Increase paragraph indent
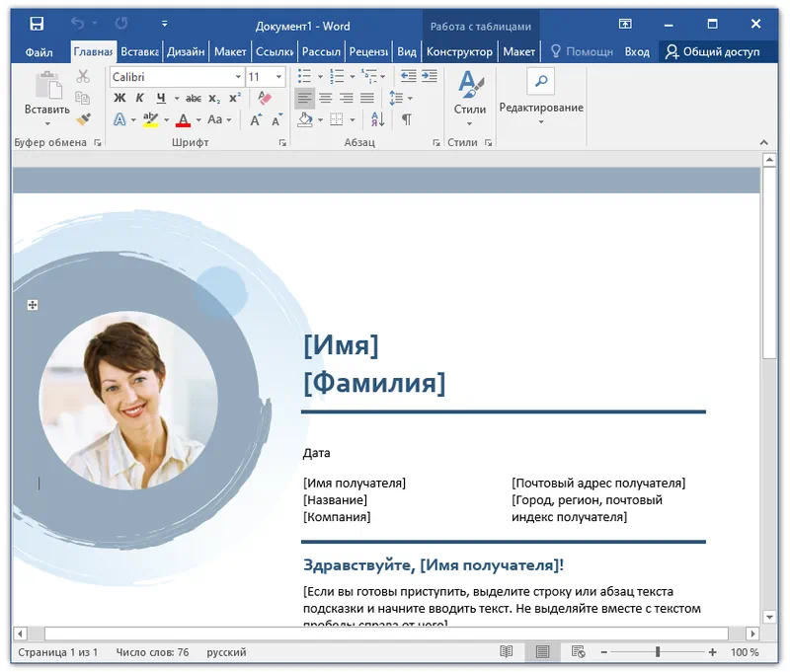The width and height of the screenshot is (790, 672). (430, 76)
